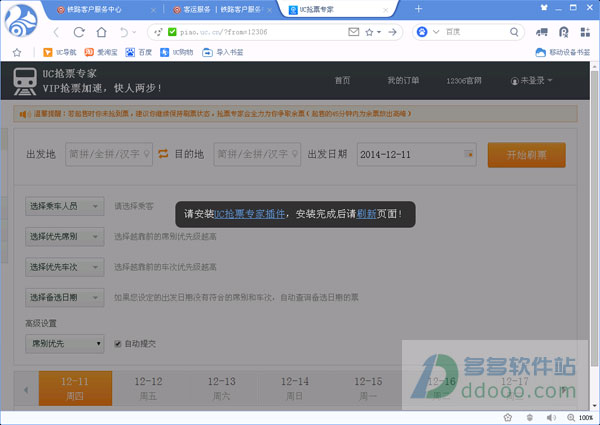Click previous dates arrow in date strip
Image resolution: width=600 pixels, height=425 pixels.
point(26,390)
